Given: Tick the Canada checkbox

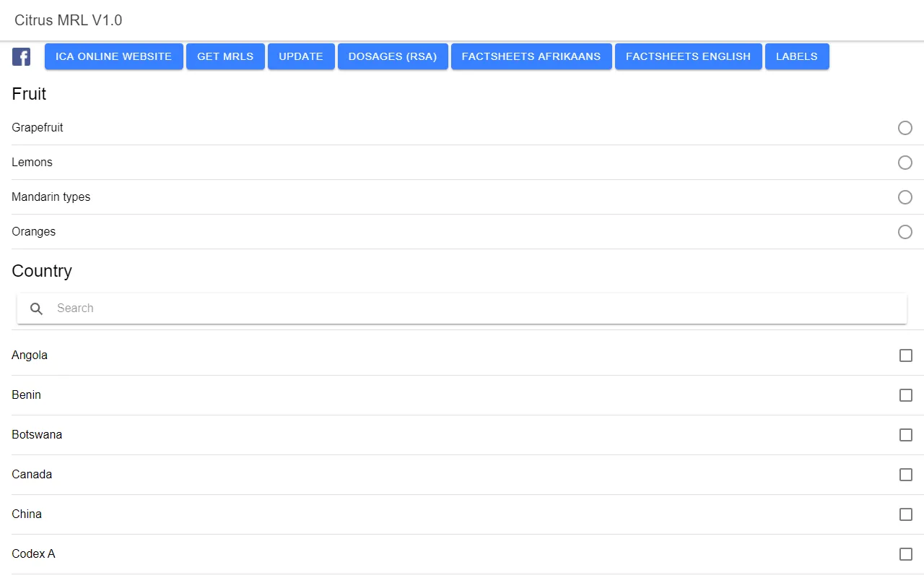Looking at the screenshot, I should click(x=906, y=475).
